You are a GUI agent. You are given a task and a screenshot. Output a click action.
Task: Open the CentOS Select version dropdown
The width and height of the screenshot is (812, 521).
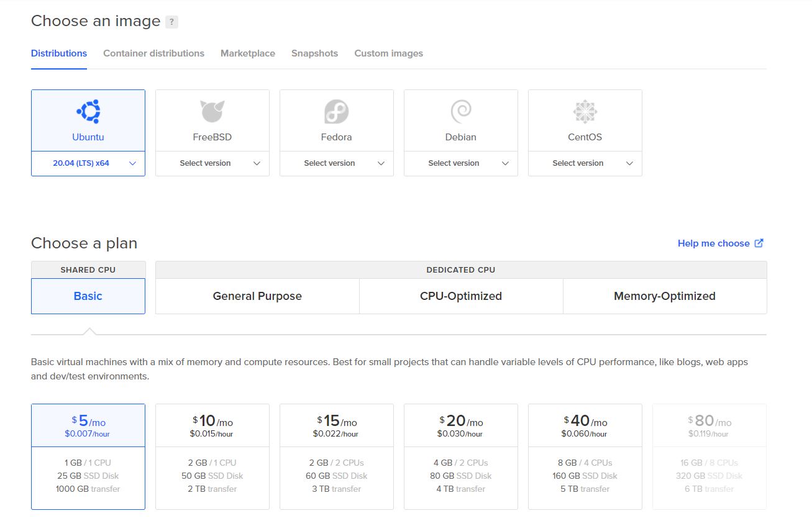(x=585, y=163)
